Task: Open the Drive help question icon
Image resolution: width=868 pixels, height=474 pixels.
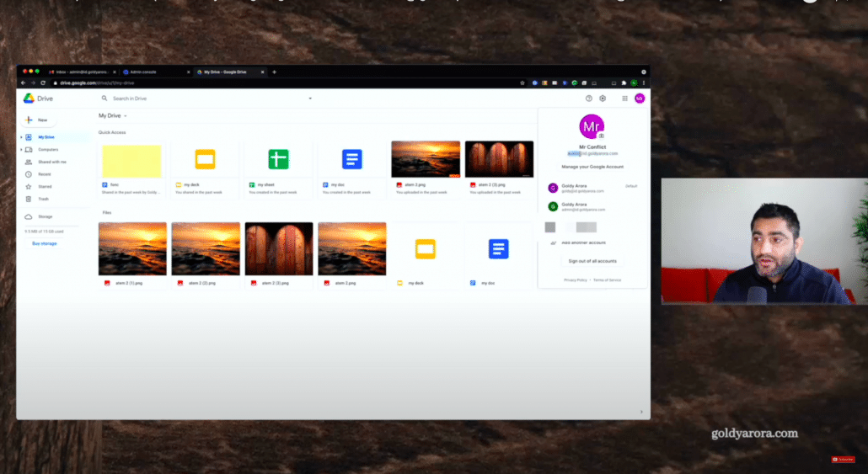Action: click(588, 99)
